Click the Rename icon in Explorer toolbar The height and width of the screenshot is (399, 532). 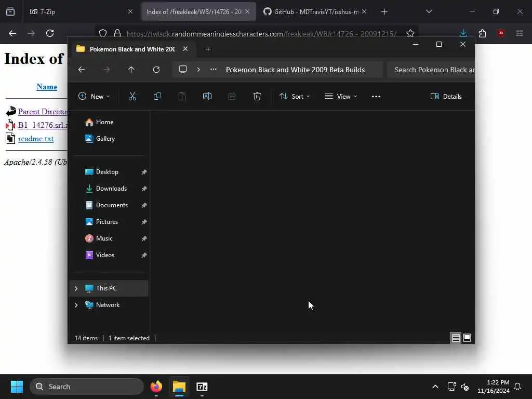(207, 96)
